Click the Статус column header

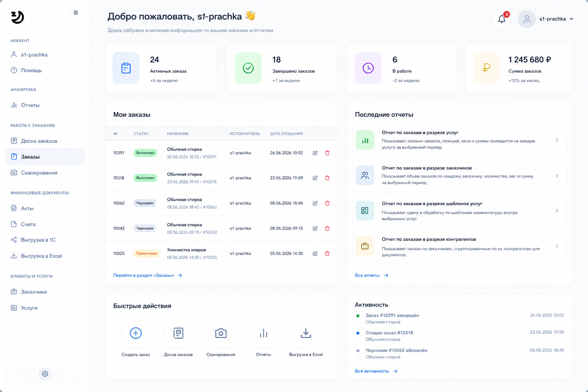[x=141, y=134]
